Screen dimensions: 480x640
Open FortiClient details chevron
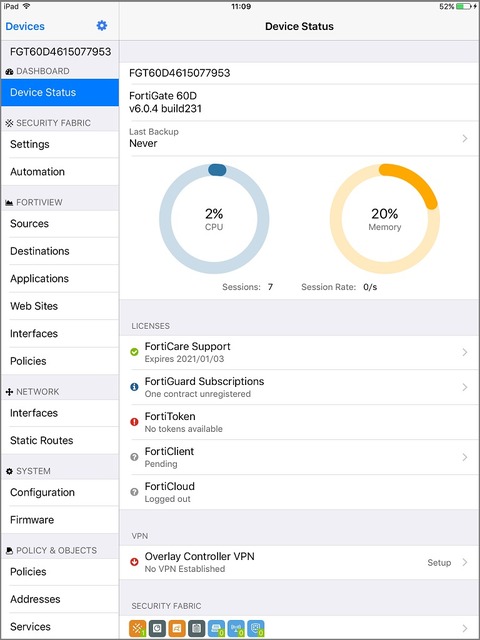click(465, 457)
